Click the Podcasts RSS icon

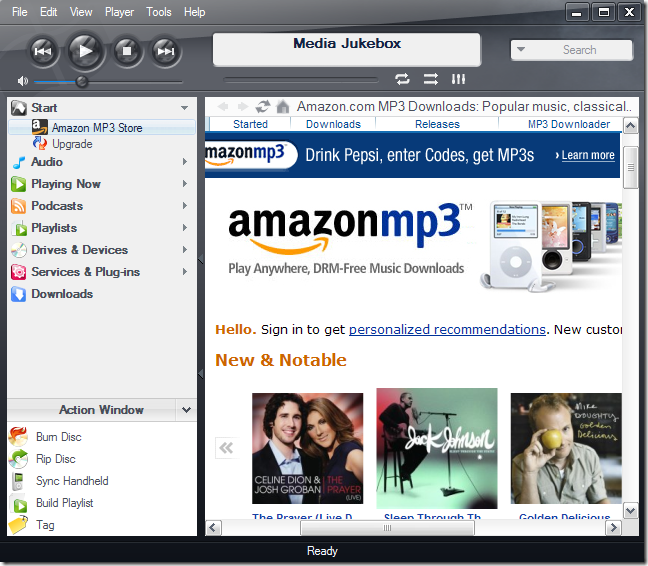[19, 206]
